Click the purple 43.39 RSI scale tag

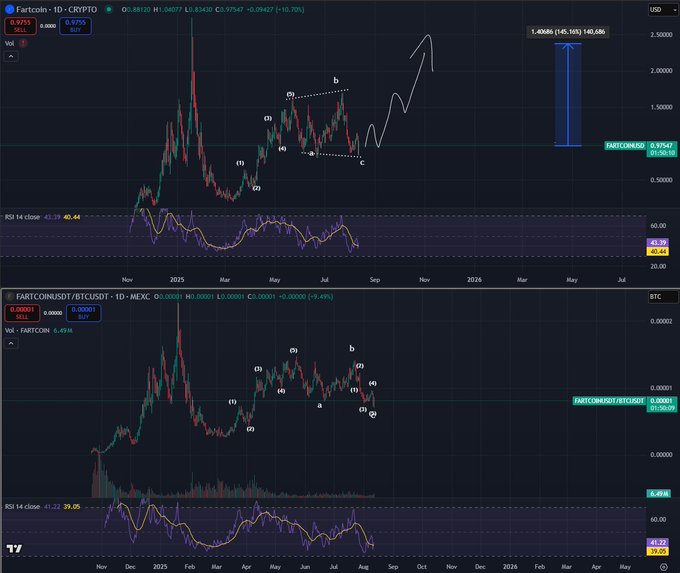657,242
